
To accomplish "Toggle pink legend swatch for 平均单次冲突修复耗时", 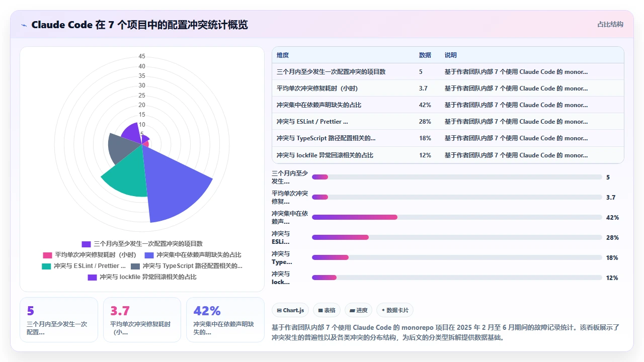I will pos(47,255).
